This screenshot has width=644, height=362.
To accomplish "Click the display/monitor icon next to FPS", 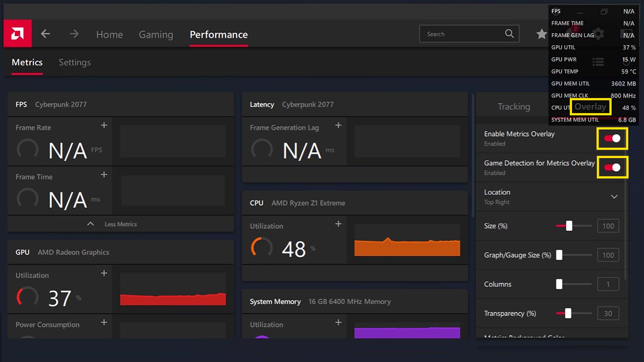I will click(x=604, y=11).
